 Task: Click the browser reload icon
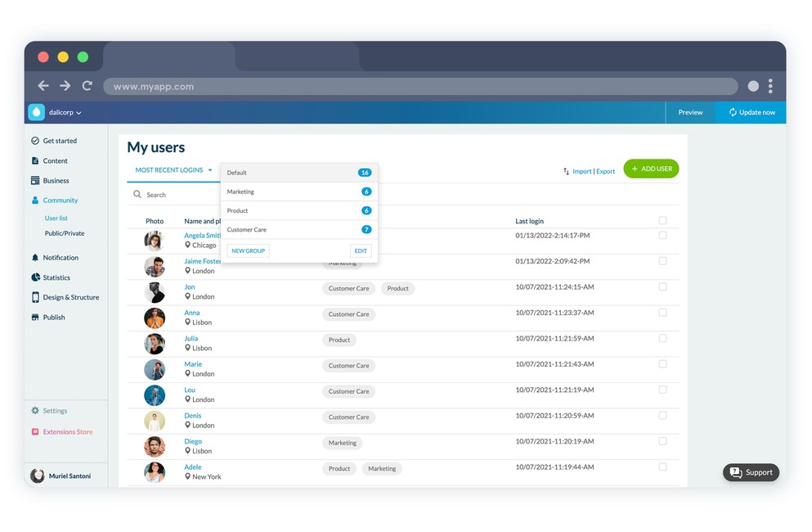point(87,86)
